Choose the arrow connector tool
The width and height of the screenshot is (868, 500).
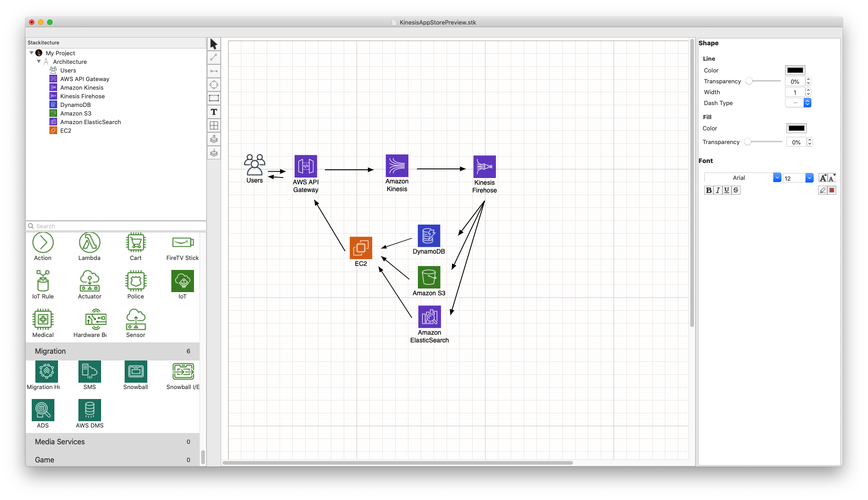click(214, 71)
